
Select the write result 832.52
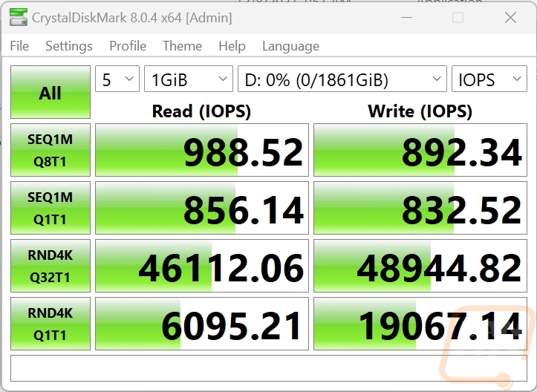coord(420,208)
